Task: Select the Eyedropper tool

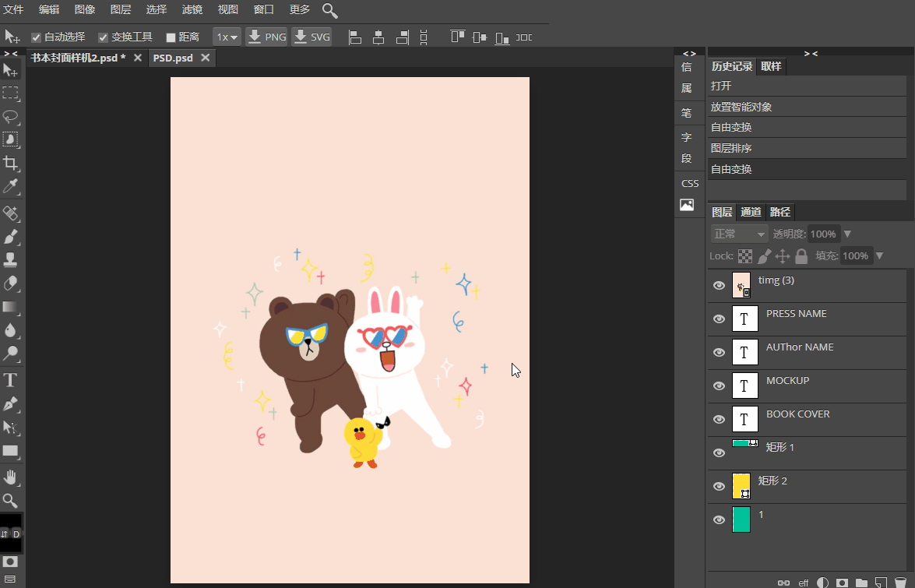Action: 10,186
